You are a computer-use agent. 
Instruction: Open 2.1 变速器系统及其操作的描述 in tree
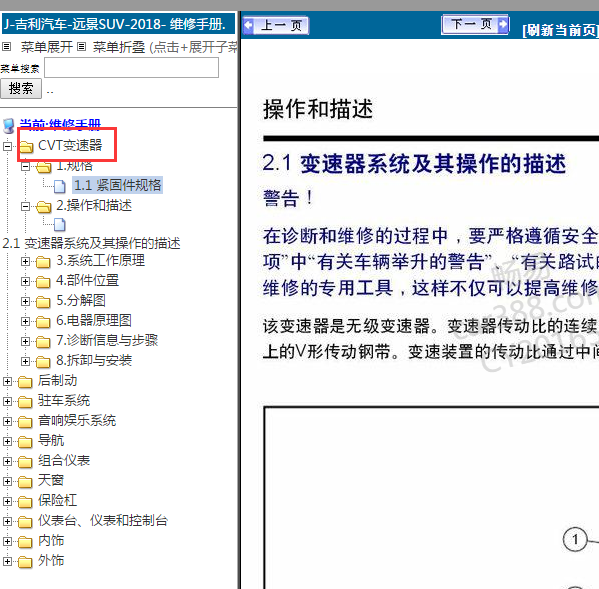91,243
